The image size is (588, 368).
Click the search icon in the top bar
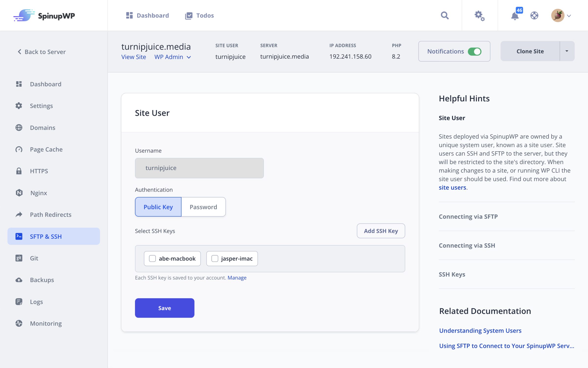click(445, 15)
